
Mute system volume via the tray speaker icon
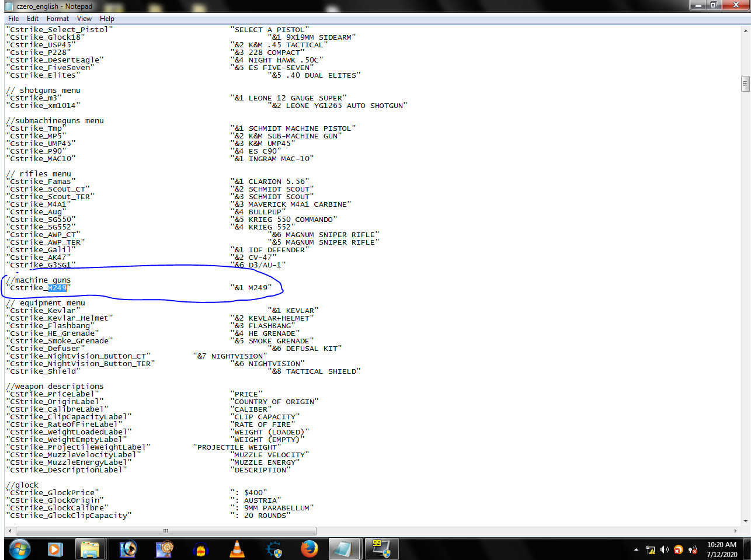pyautogui.click(x=664, y=549)
